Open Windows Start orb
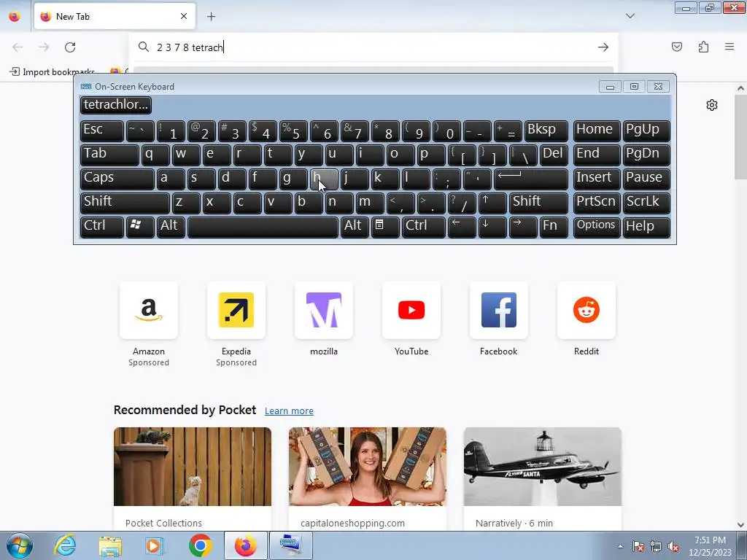Viewport: 747px width, 560px height. click(x=20, y=545)
